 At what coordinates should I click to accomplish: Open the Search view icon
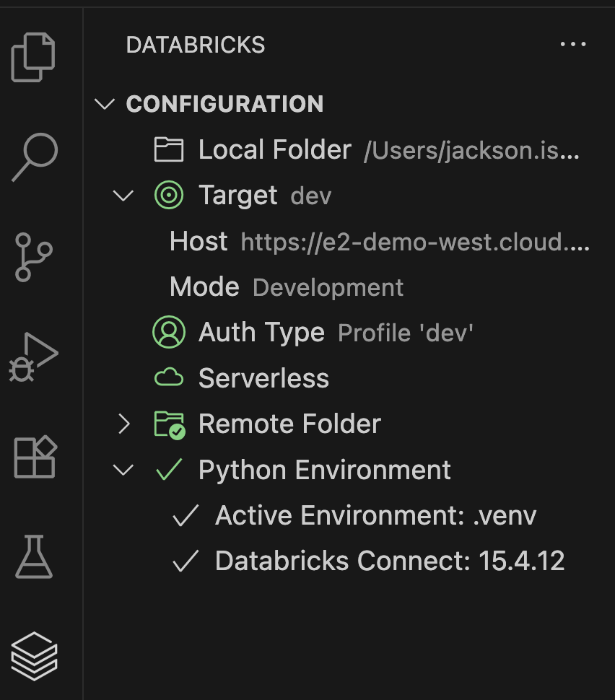(x=34, y=157)
